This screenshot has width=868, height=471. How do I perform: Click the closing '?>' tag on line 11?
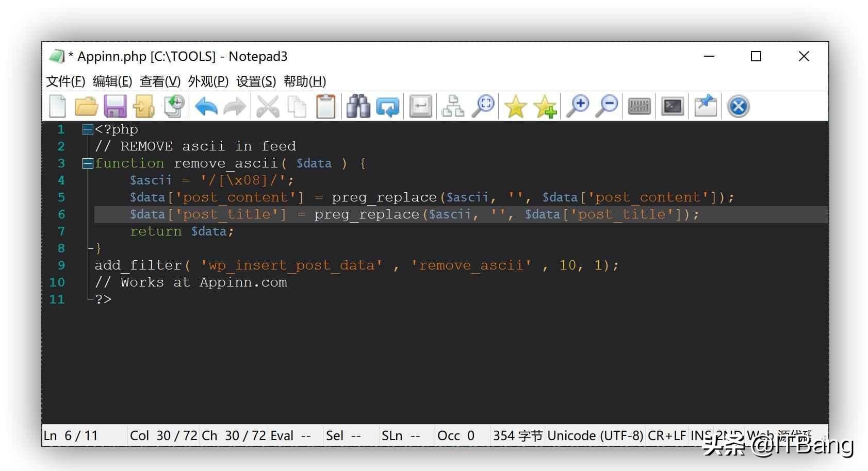pyautogui.click(x=103, y=299)
